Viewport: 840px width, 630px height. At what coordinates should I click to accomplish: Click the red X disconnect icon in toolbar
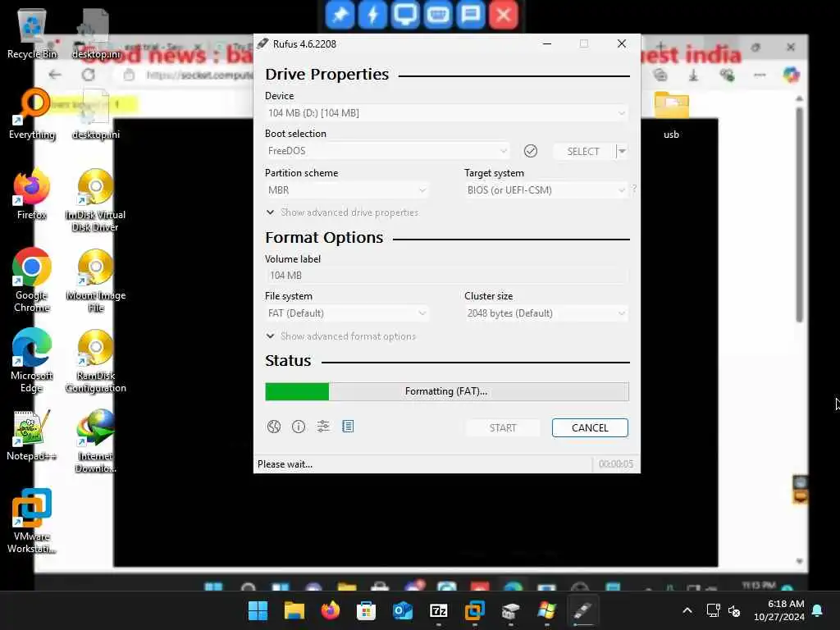click(x=504, y=15)
